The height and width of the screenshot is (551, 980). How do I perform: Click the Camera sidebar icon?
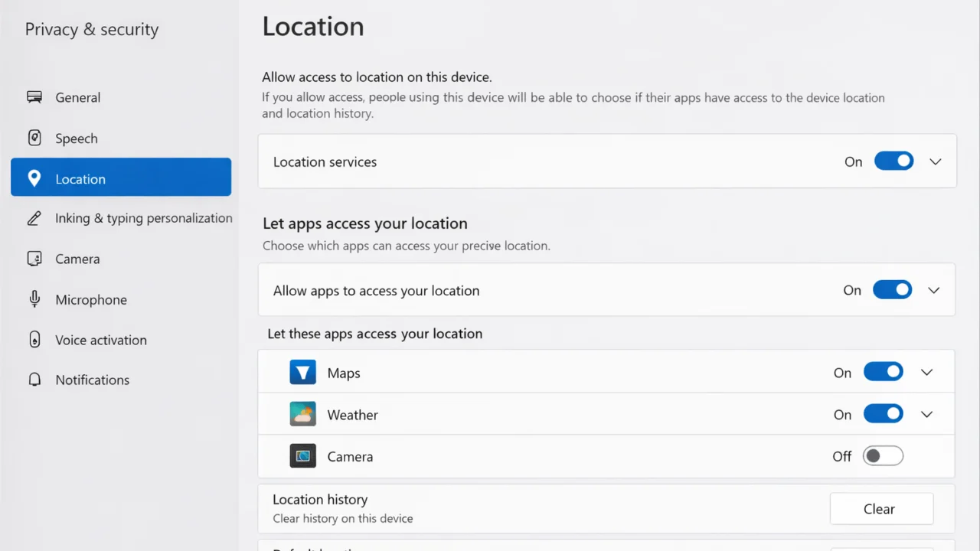[34, 259]
